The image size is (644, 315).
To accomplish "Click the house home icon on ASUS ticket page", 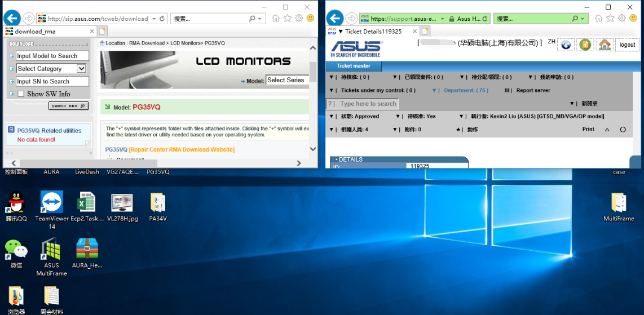I will 604,45.
